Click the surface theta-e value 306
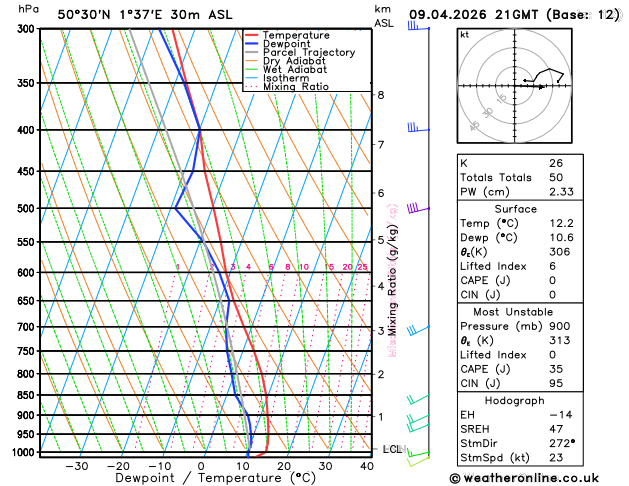629x486 pixels. tap(560, 252)
